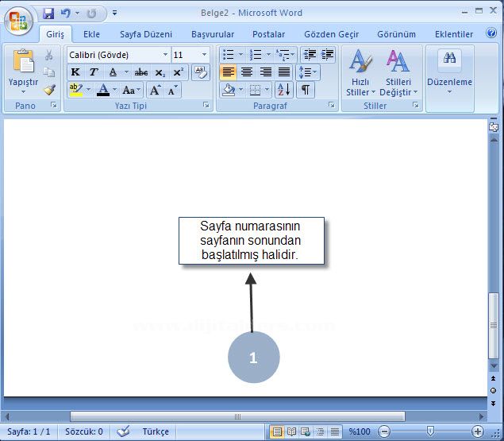Grow the font size
504x441 pixels.
point(155,90)
